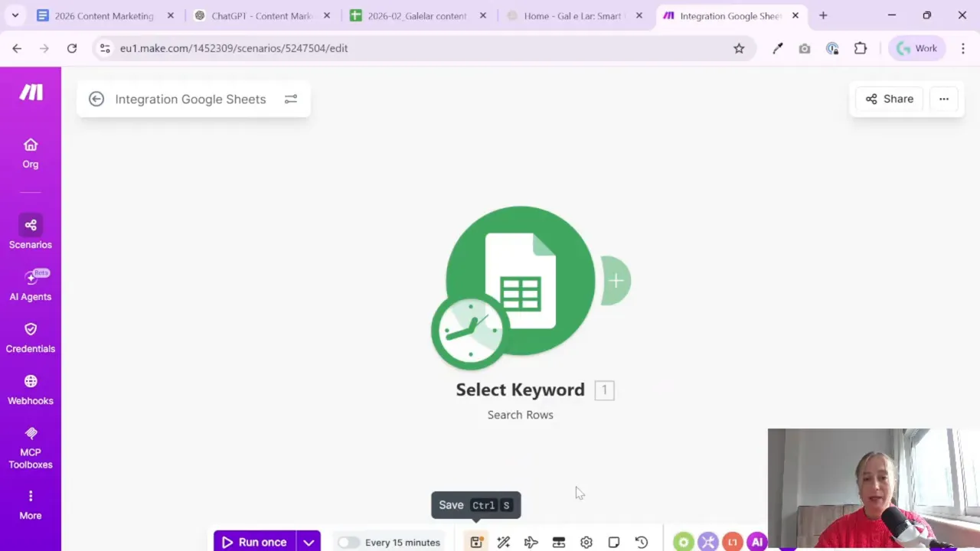
Task: Open the history previous versions icon
Action: click(642, 542)
